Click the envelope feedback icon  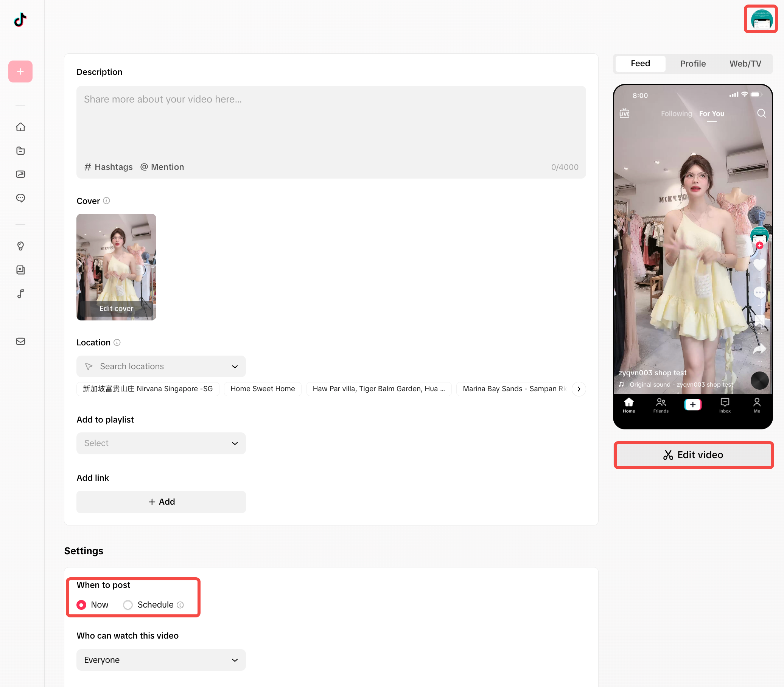[x=21, y=341]
